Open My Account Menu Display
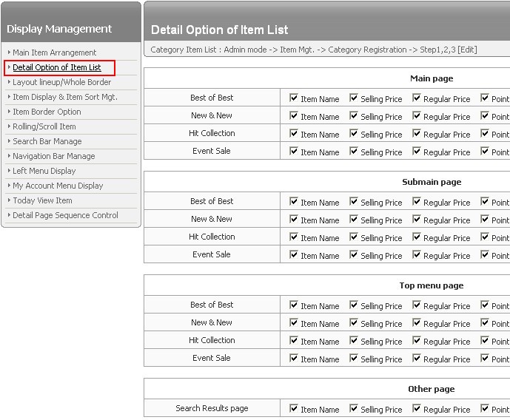Viewport: 510px width, 420px height. click(x=58, y=186)
